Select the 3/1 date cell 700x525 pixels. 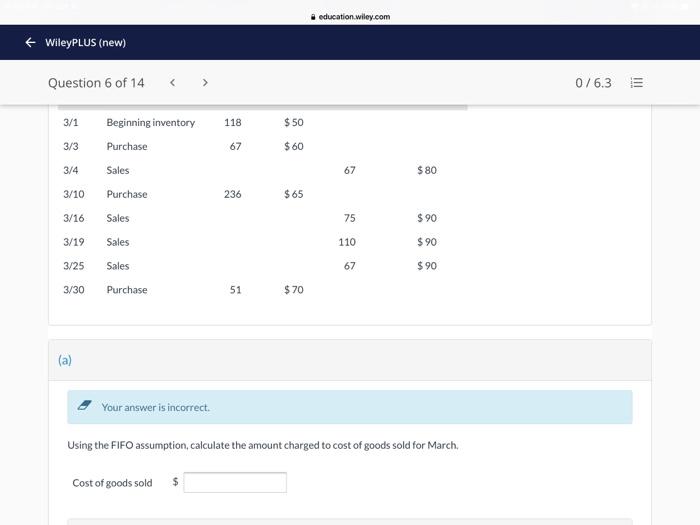71,122
